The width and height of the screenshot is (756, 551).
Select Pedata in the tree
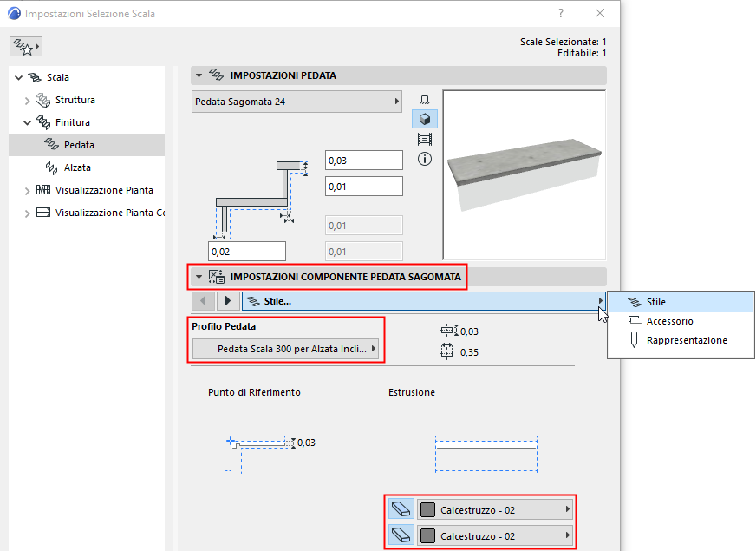[87, 145]
